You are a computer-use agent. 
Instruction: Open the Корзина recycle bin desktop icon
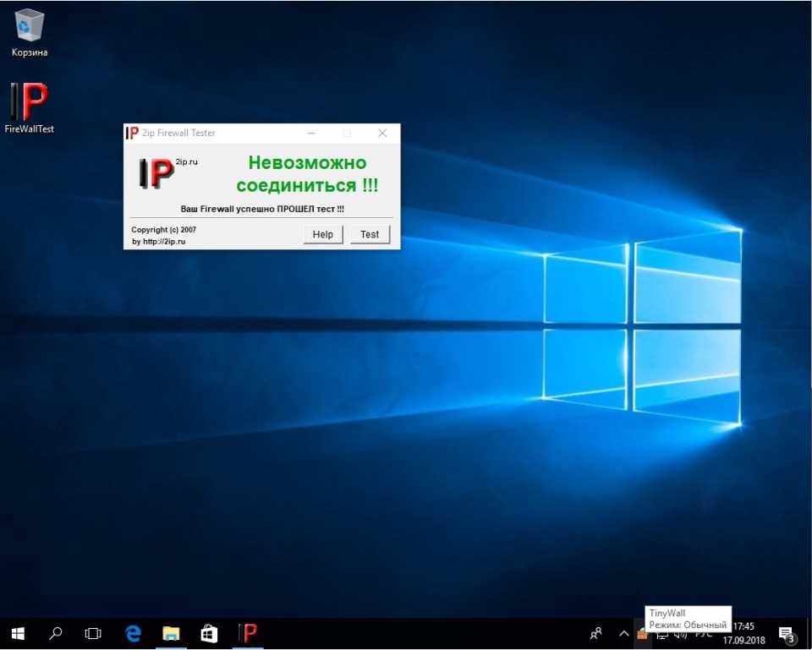30,28
